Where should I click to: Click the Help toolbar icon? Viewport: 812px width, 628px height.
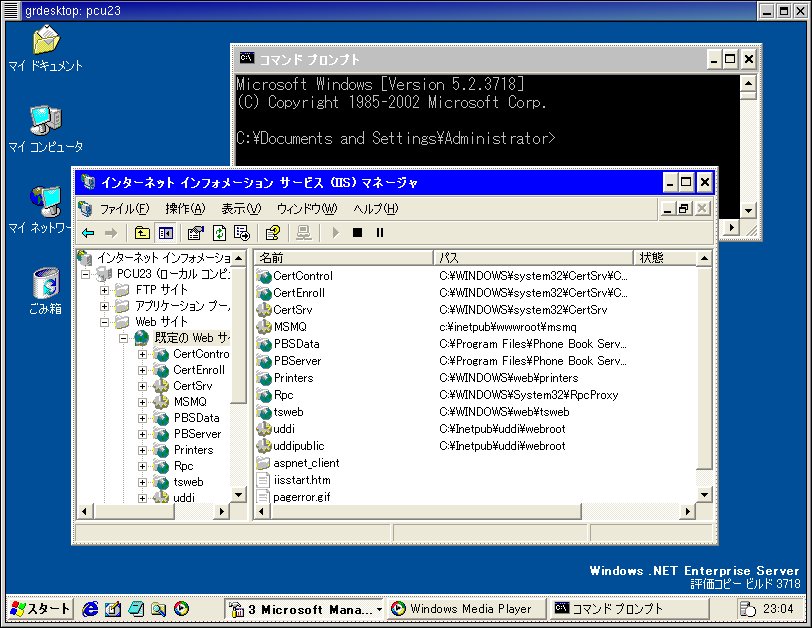point(273,233)
